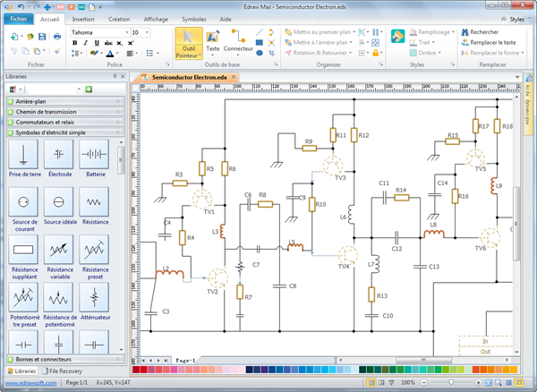The width and height of the screenshot is (537, 392).
Task: Zoom in with the plus button
Action: point(478,382)
